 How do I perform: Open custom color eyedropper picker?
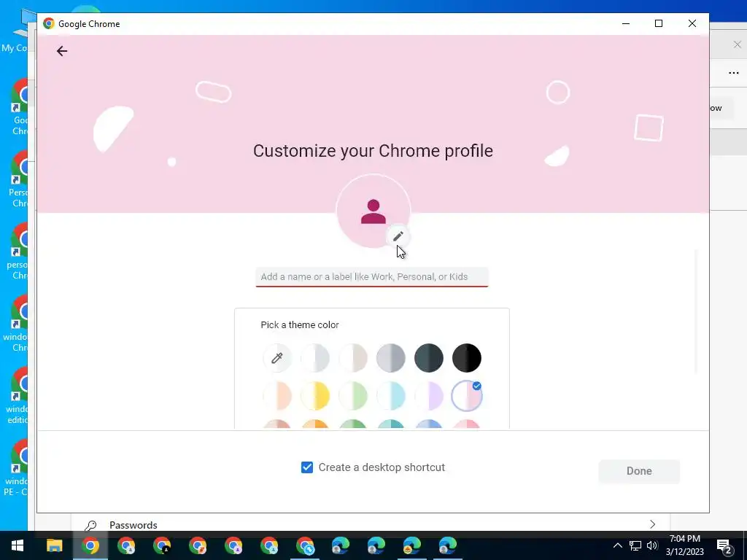point(276,357)
